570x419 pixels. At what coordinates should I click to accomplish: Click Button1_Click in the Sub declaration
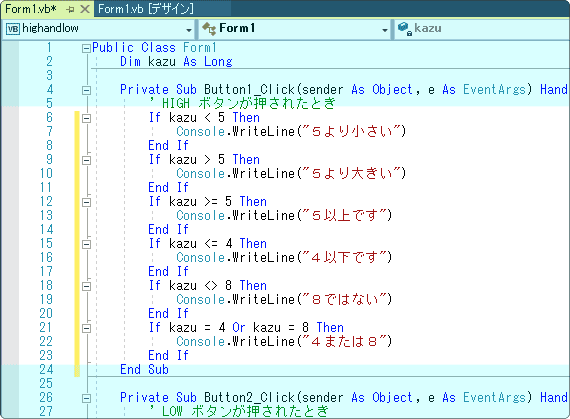(249, 89)
